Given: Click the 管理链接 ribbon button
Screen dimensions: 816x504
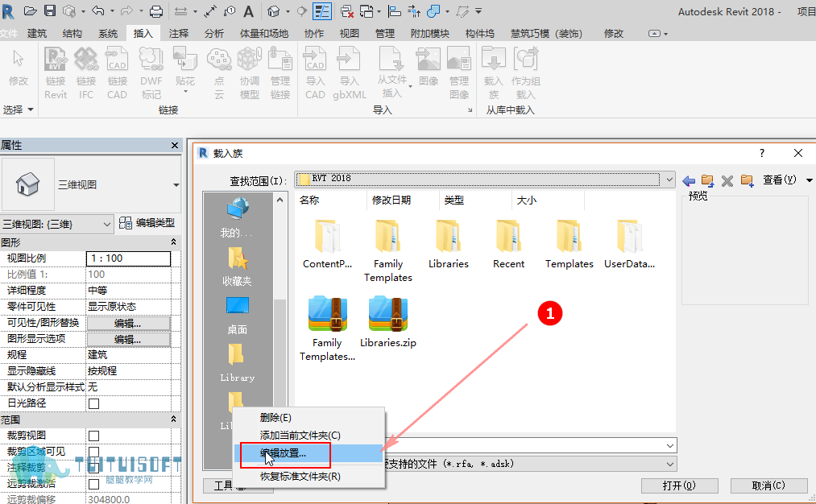Looking at the screenshot, I should pyautogui.click(x=280, y=72).
